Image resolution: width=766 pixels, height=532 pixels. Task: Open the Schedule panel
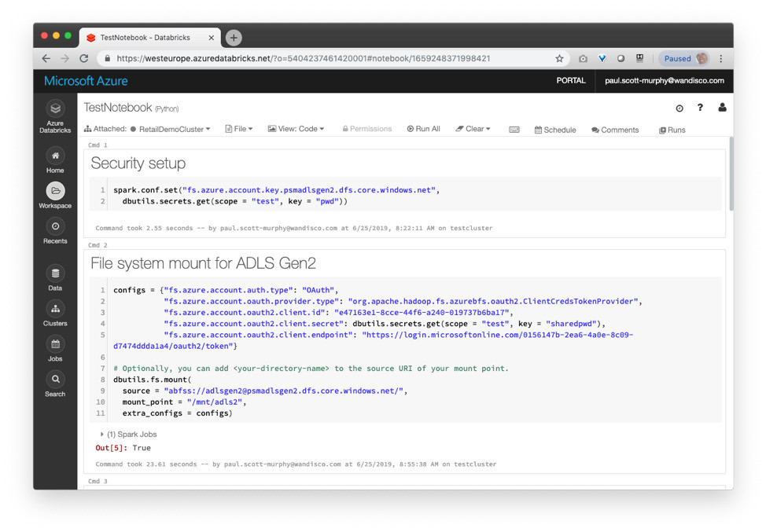point(555,130)
